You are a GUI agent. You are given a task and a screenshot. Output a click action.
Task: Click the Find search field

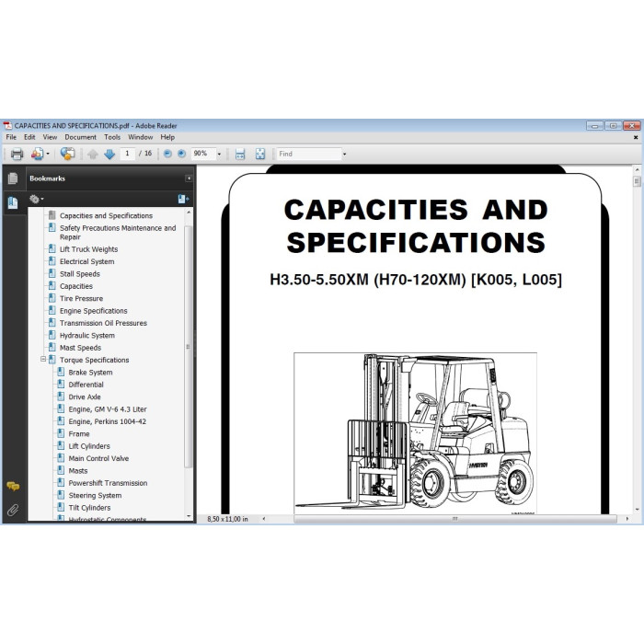pos(309,154)
